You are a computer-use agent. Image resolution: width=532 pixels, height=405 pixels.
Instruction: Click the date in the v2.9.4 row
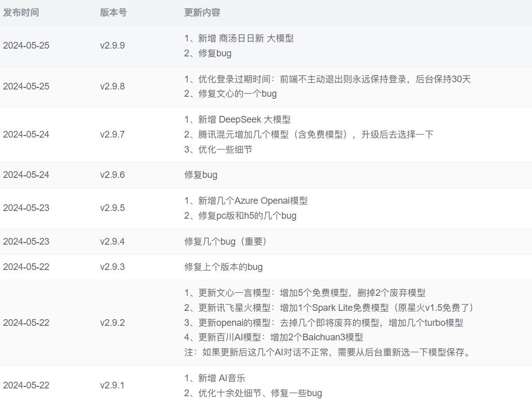[26, 241]
